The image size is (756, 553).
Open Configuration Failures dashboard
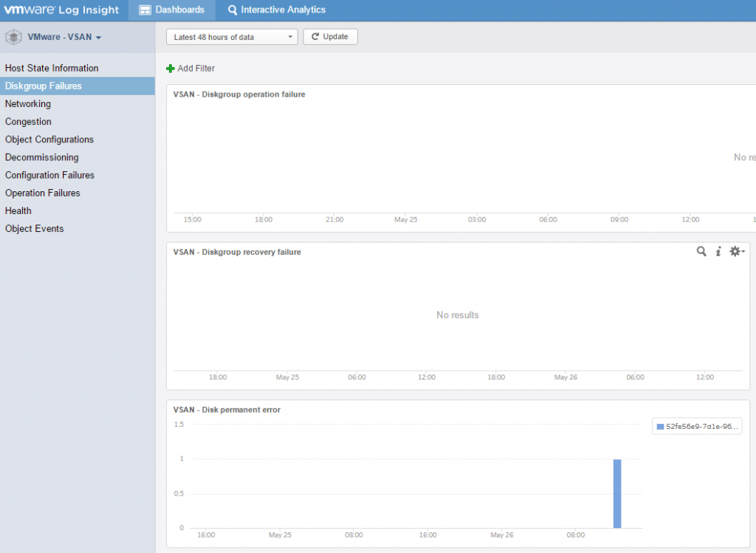pos(77,175)
